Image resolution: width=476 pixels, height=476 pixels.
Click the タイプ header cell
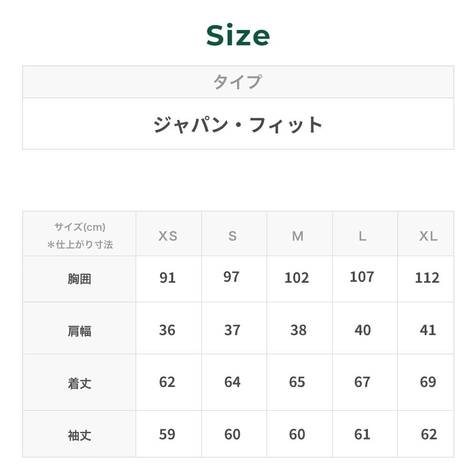pos(238,82)
